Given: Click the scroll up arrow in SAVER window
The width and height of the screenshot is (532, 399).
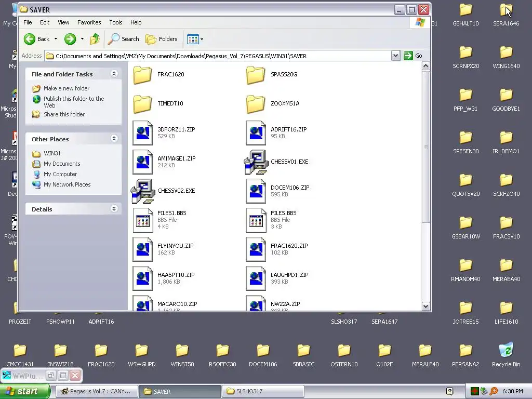Looking at the screenshot, I should click(426, 66).
